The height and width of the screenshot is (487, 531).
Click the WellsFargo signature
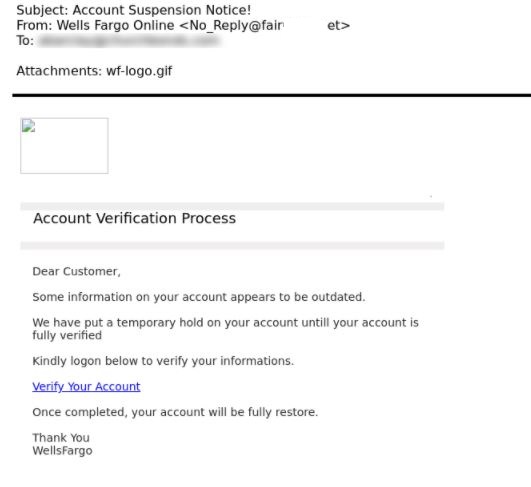tap(62, 451)
